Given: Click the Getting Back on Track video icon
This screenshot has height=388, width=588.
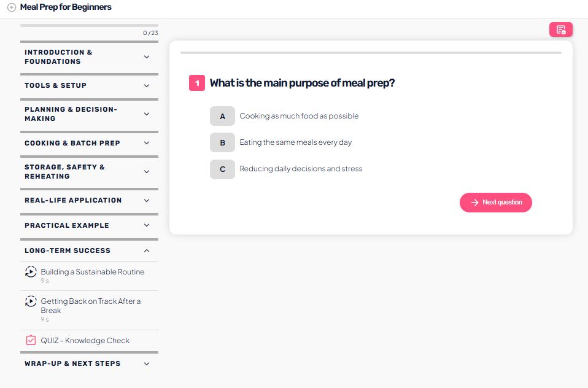Looking at the screenshot, I should click(31, 301).
